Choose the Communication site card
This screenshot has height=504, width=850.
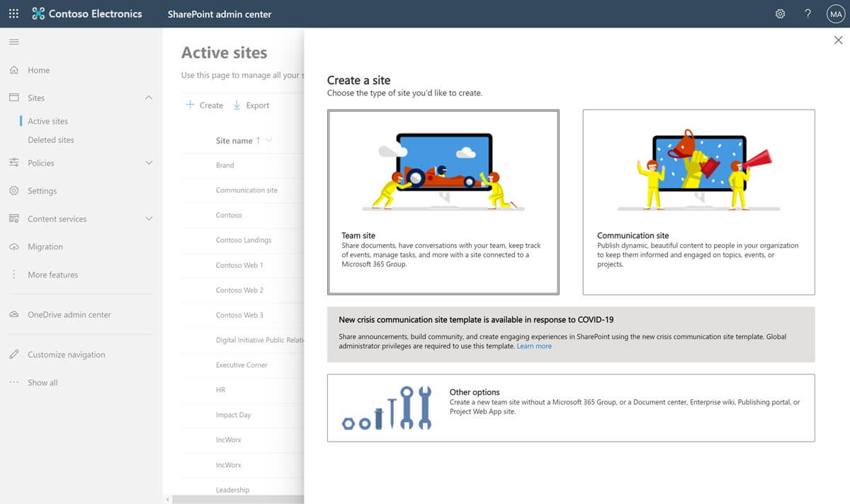pyautogui.click(x=698, y=202)
